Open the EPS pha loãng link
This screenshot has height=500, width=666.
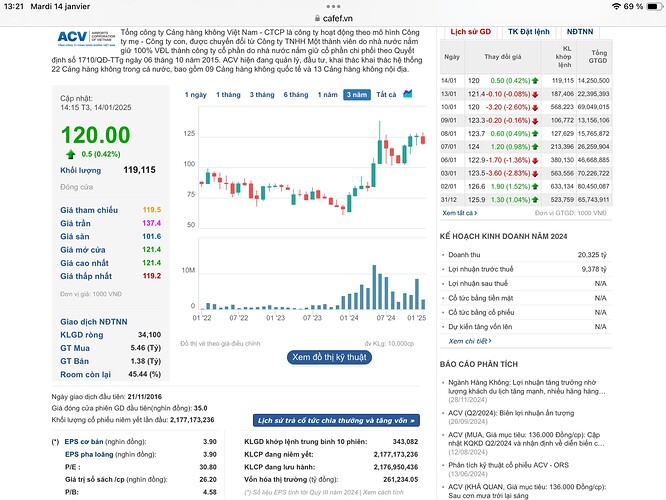click(89, 455)
